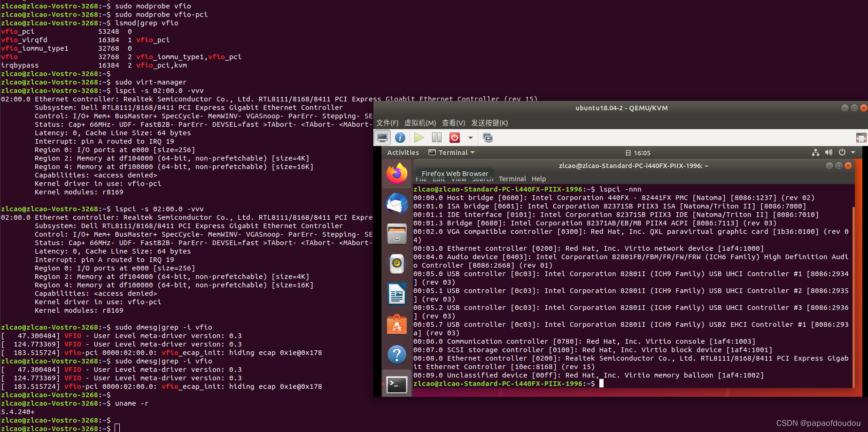Maximize the guest terminal window
Viewport: 868px width, 432px height.
839,166
